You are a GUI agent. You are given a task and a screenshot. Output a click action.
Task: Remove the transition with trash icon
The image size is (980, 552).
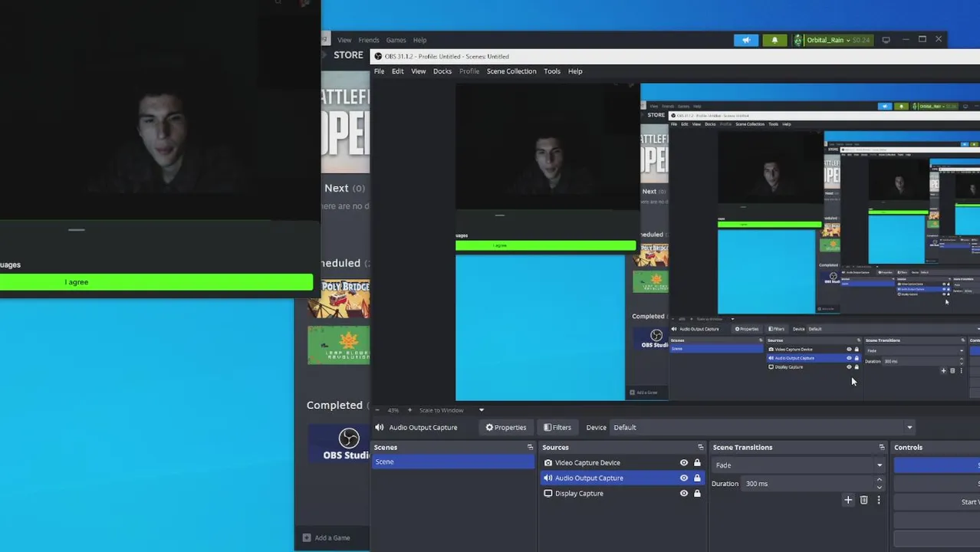[863, 501]
